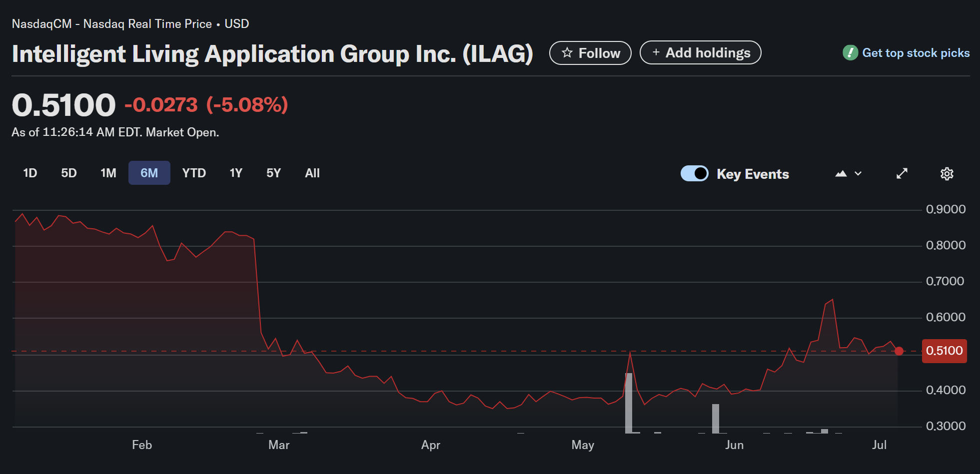
Task: Click the May label on time axis
Action: coord(583,445)
